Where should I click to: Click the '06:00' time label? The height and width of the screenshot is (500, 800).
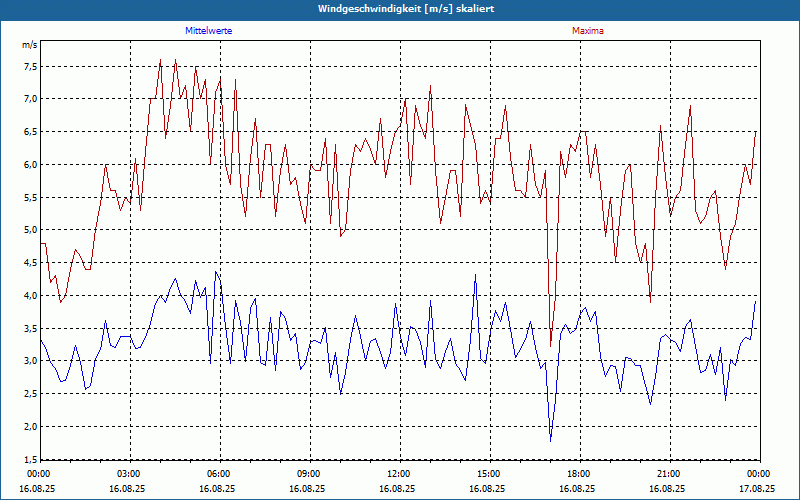(217, 474)
